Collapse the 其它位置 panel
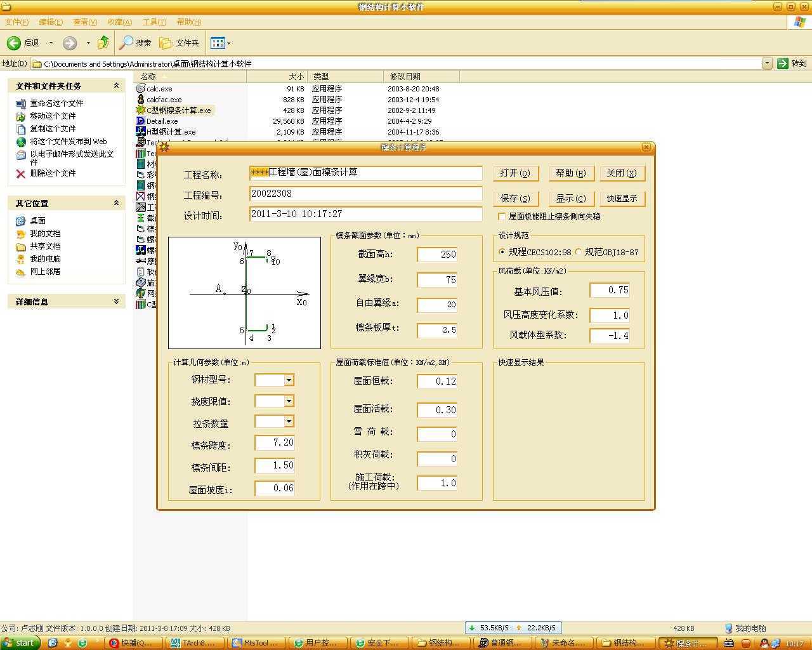 pyautogui.click(x=116, y=203)
